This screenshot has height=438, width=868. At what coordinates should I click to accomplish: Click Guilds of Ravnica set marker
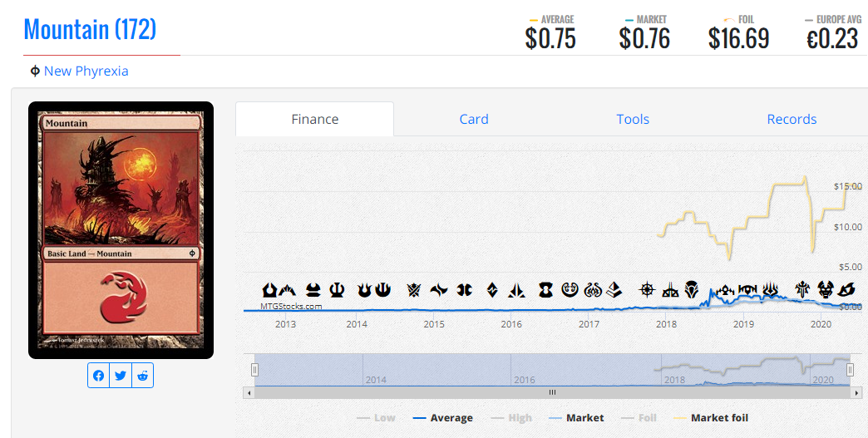coord(725,289)
